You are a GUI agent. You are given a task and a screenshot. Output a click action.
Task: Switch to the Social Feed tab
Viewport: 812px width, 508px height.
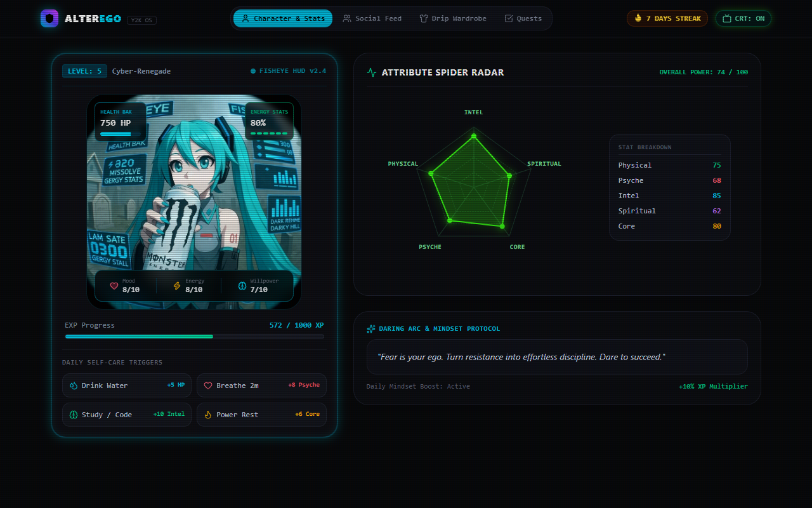click(x=372, y=18)
